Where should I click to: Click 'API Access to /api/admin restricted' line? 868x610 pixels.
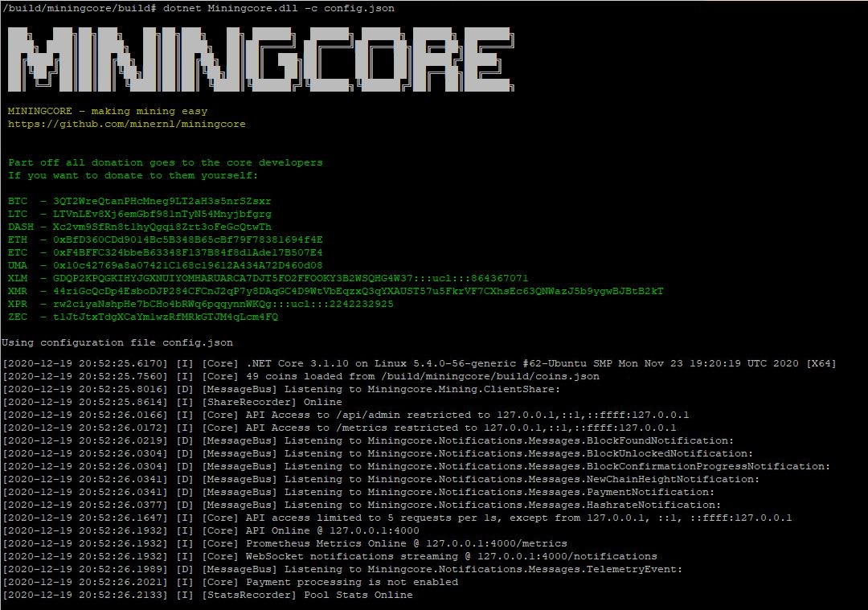[x=346, y=415]
